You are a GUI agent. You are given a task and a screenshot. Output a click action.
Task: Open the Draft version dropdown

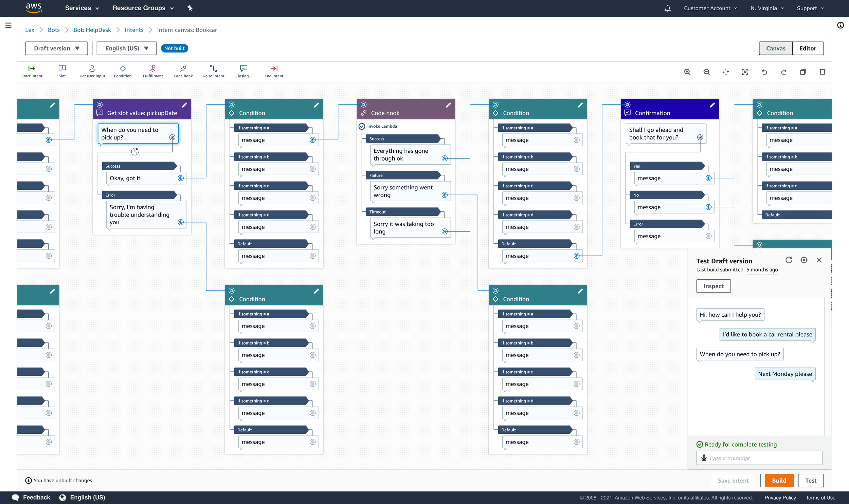(56, 48)
